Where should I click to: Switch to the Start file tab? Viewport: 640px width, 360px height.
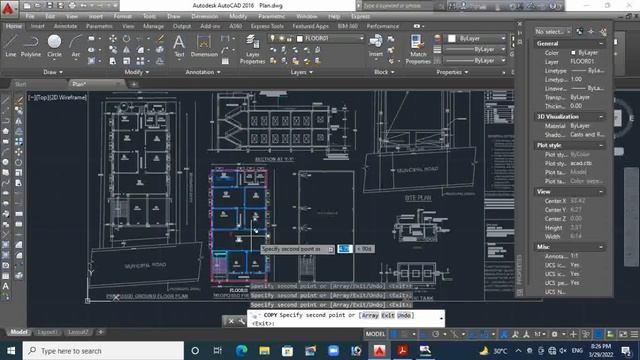tap(20, 84)
